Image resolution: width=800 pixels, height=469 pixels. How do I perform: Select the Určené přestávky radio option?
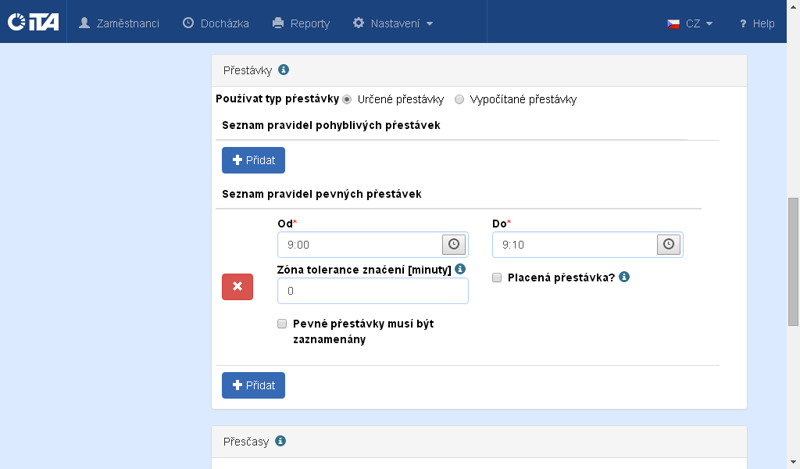347,99
